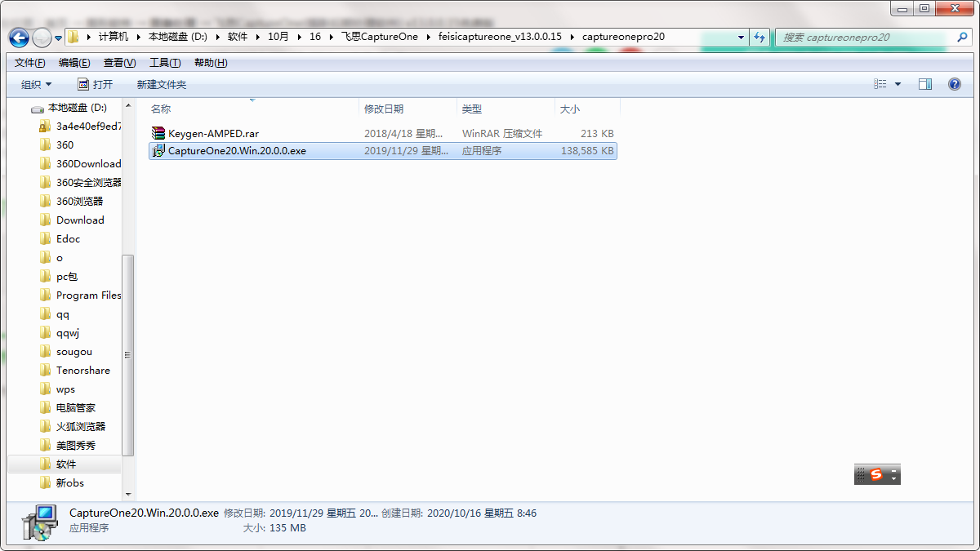Click the refresh button beside address bar
Screen dimensions: 980x551
[x=760, y=37]
